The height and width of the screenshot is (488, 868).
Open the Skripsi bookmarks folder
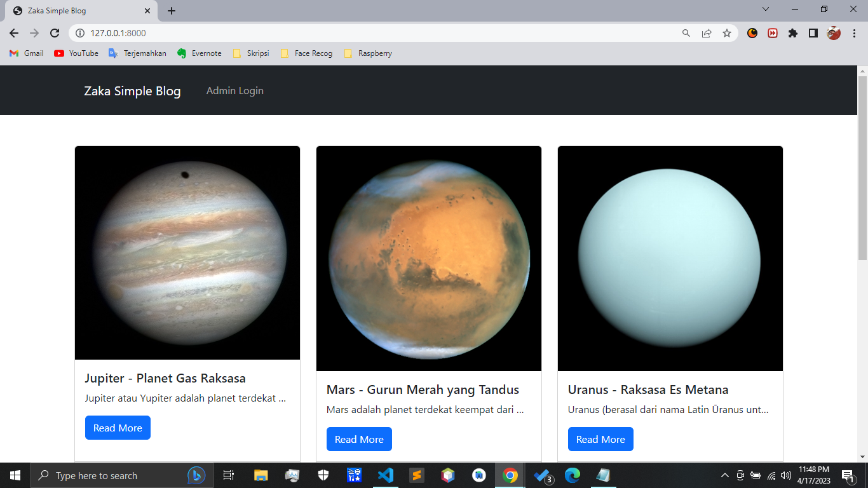pyautogui.click(x=251, y=53)
